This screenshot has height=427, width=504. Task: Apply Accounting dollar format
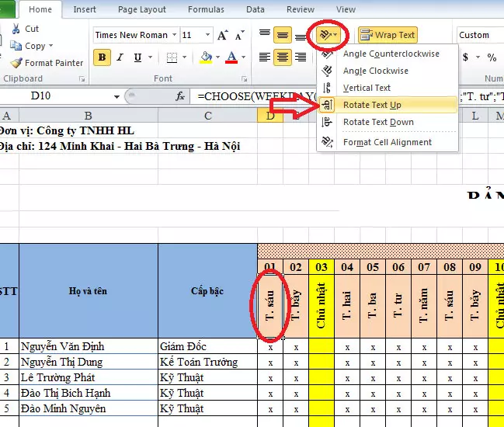pyautogui.click(x=465, y=57)
